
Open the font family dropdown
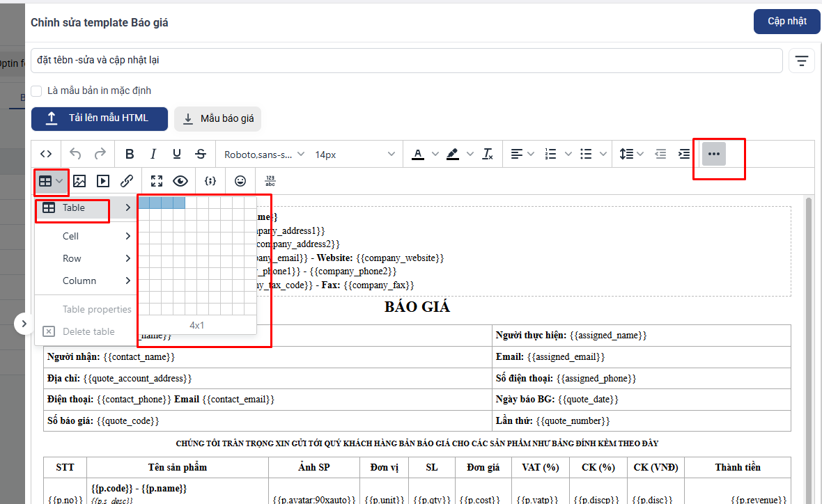[x=263, y=154]
